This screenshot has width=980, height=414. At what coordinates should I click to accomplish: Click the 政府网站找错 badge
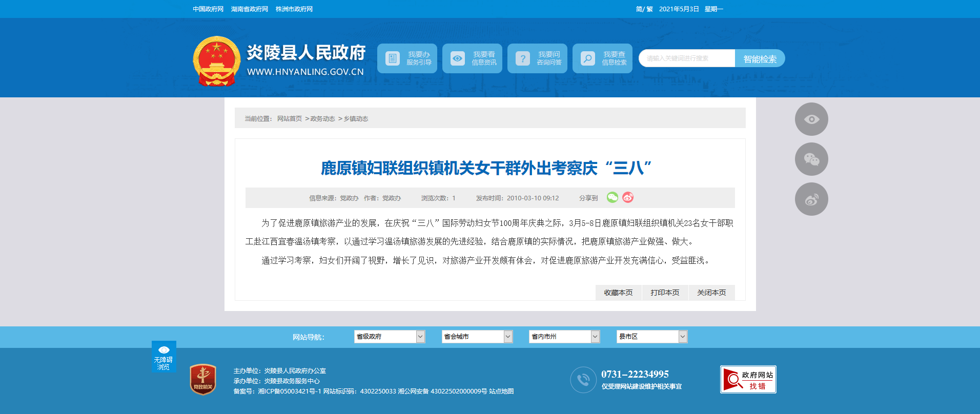748,380
